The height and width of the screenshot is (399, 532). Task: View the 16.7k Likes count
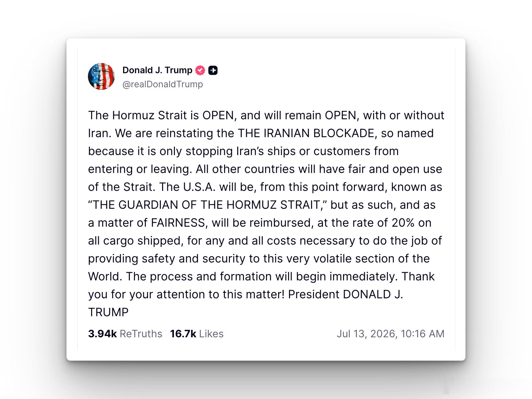(183, 334)
